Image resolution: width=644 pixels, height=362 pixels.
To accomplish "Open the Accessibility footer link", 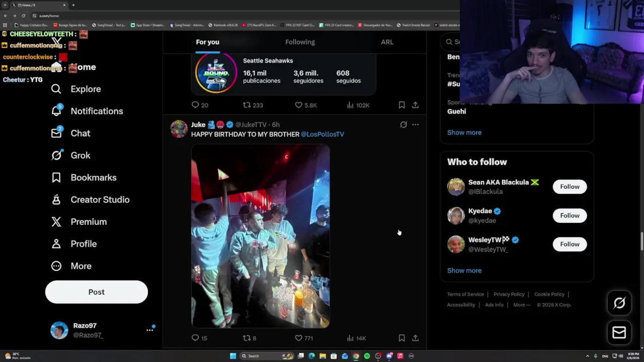I will [x=461, y=305].
